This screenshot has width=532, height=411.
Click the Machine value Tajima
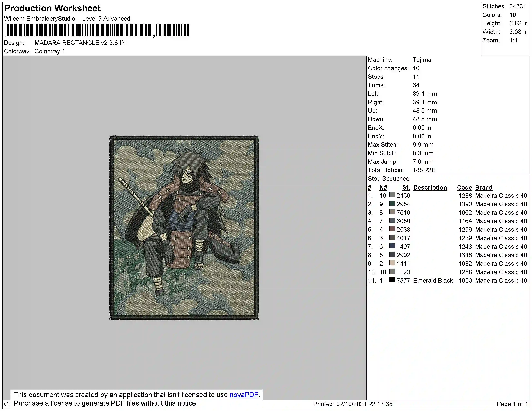422,60
